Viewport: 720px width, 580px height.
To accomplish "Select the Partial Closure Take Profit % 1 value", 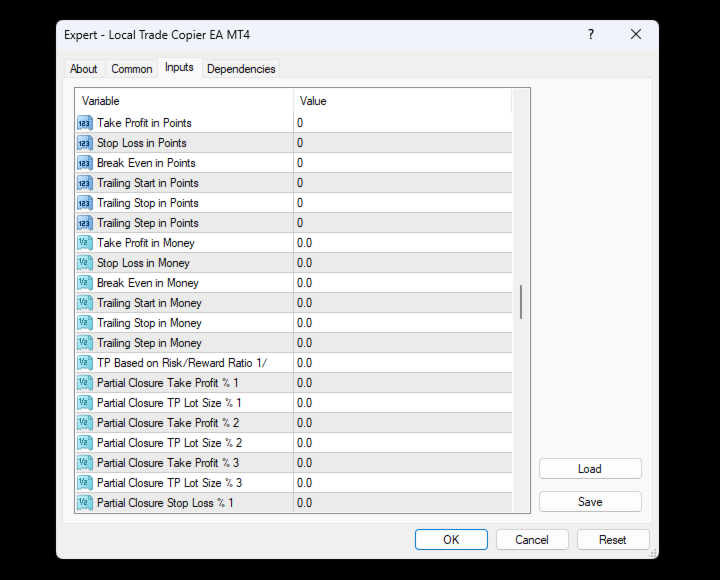I will (x=403, y=383).
